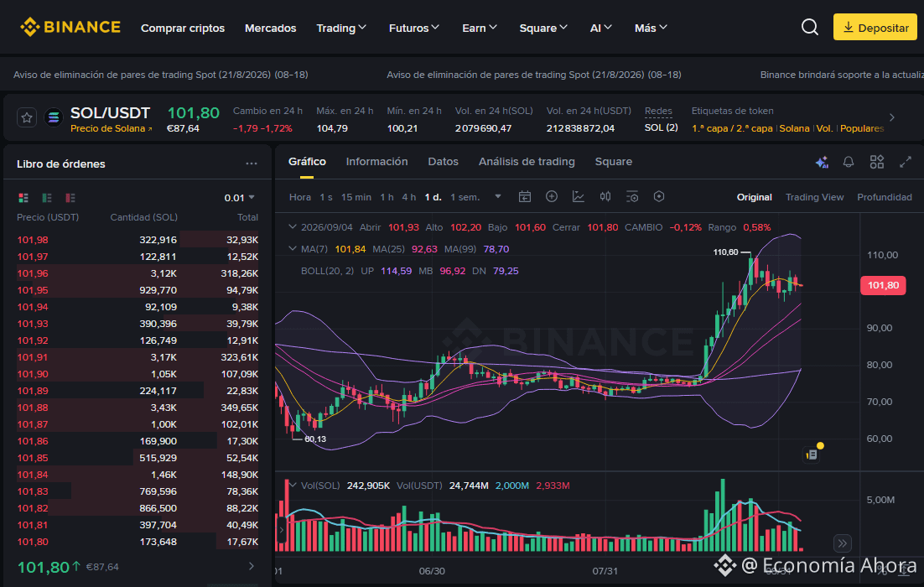Add SOL/USDT to favorites star

pos(27,118)
